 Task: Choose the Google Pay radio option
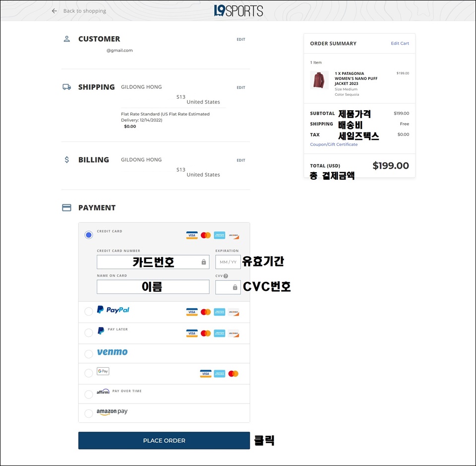coord(89,373)
